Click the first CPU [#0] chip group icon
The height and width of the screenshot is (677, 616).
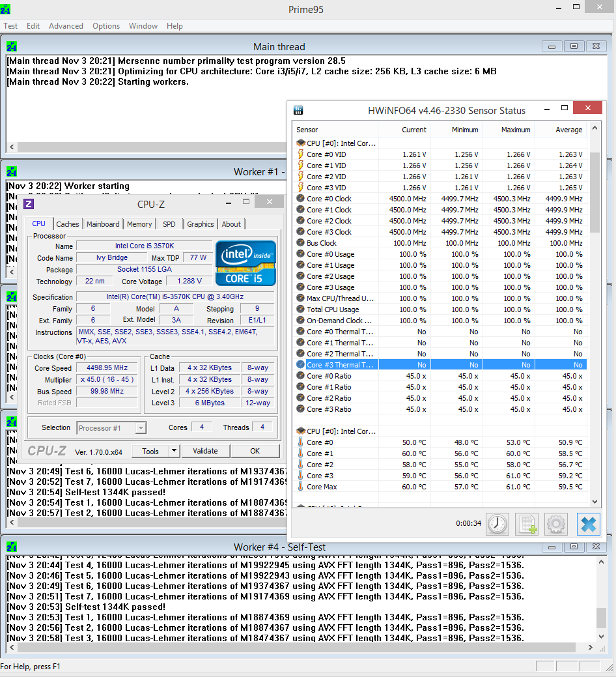click(301, 143)
